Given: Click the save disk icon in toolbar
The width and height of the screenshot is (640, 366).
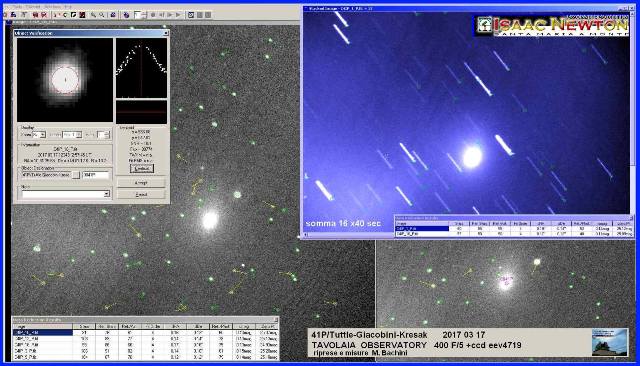Looking at the screenshot, I should [13, 15].
